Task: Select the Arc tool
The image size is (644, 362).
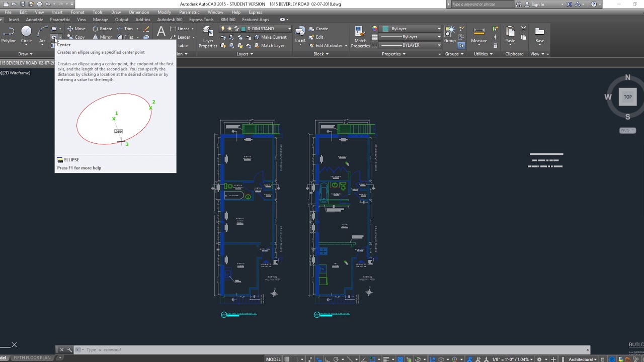Action: [x=42, y=35]
